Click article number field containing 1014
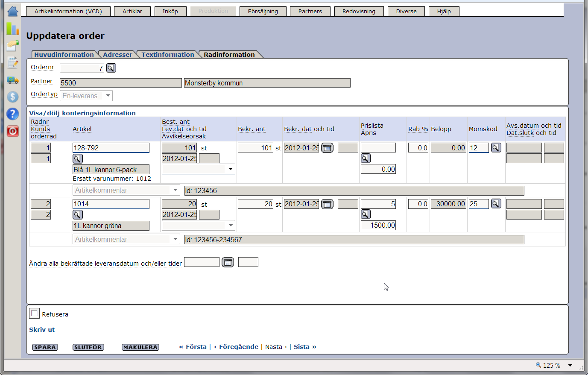The height and width of the screenshot is (375, 588). click(111, 204)
